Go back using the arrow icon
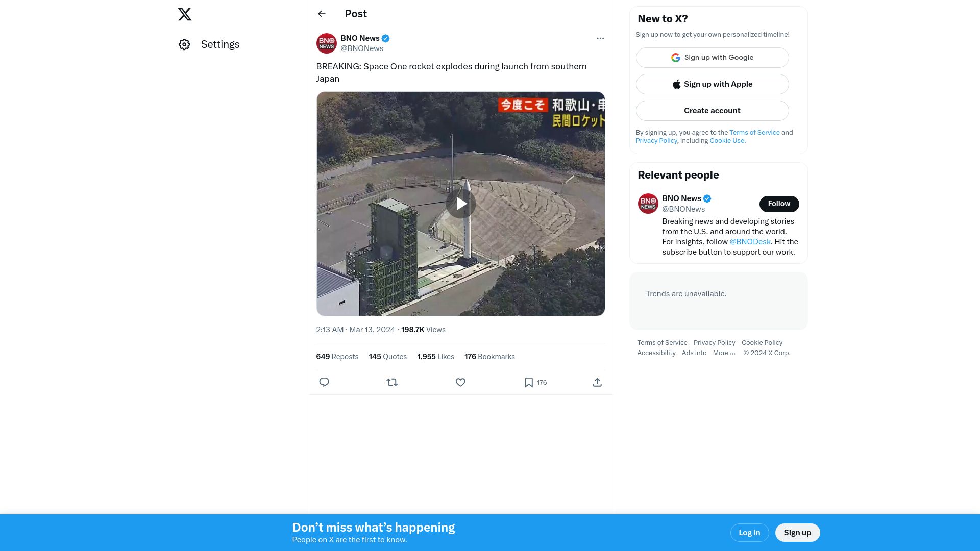 (x=322, y=14)
